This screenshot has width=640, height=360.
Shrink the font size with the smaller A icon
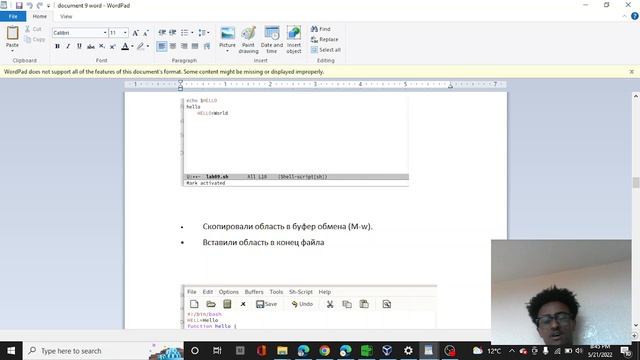(x=146, y=33)
